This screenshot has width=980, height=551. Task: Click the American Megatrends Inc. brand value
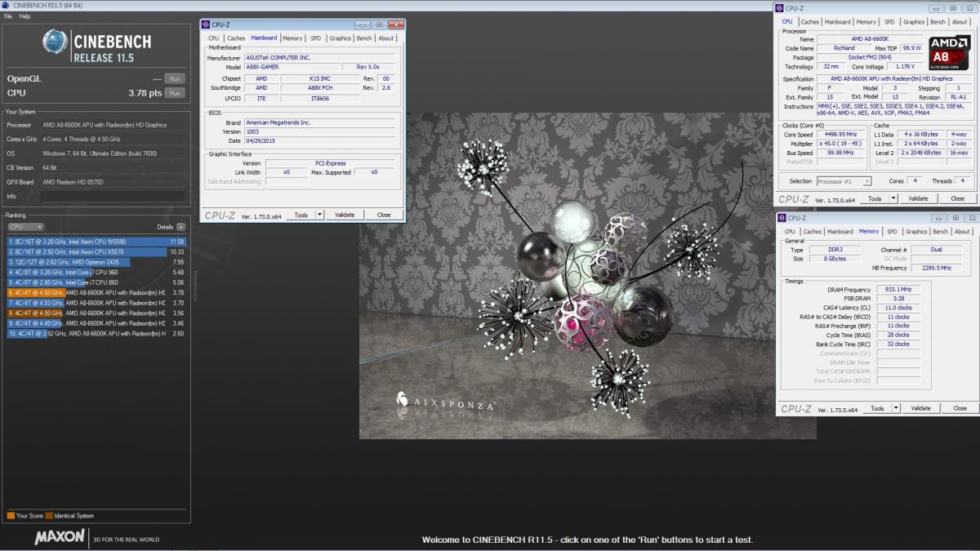pyautogui.click(x=320, y=122)
